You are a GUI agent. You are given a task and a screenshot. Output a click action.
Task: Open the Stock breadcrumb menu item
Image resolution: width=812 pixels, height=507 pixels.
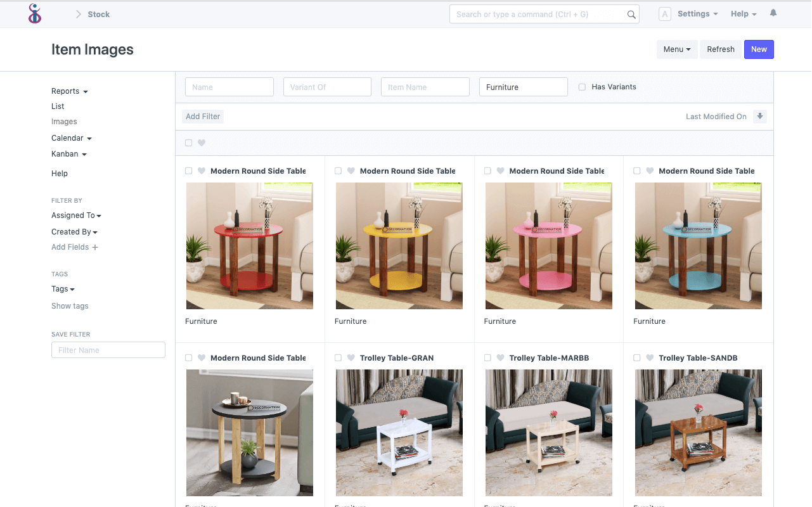point(99,13)
